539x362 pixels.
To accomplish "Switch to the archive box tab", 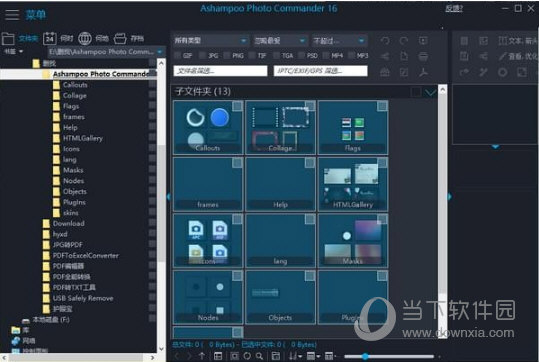I will (x=129, y=39).
